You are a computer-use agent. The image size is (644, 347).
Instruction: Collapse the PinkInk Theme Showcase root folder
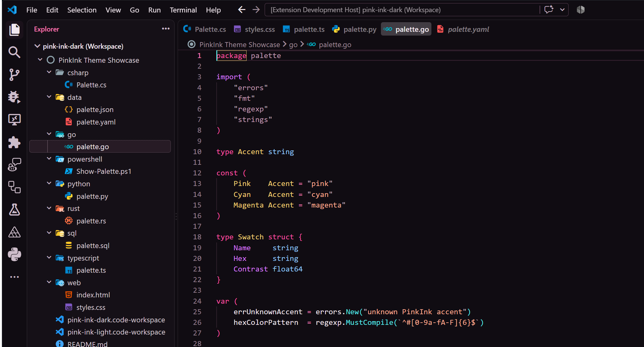coord(40,60)
